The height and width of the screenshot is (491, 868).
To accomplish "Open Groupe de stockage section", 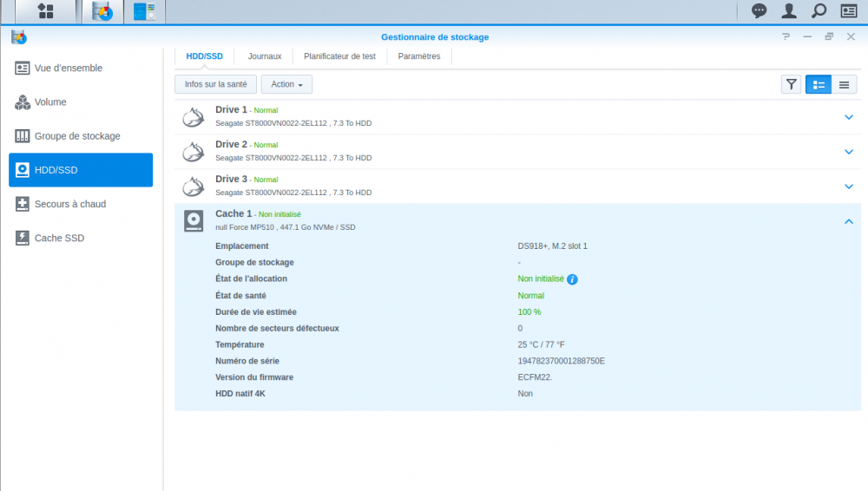I will [x=77, y=136].
